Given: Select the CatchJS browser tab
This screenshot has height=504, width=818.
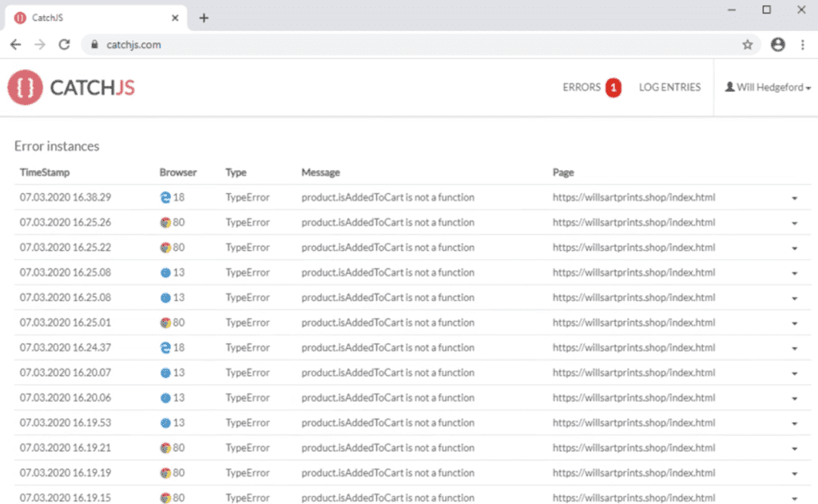Looking at the screenshot, I should tap(97, 18).
